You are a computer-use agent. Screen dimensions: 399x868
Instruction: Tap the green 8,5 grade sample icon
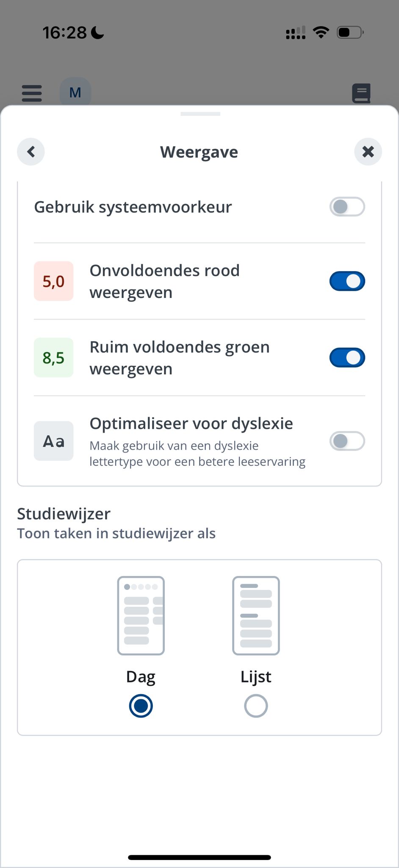pos(54,358)
